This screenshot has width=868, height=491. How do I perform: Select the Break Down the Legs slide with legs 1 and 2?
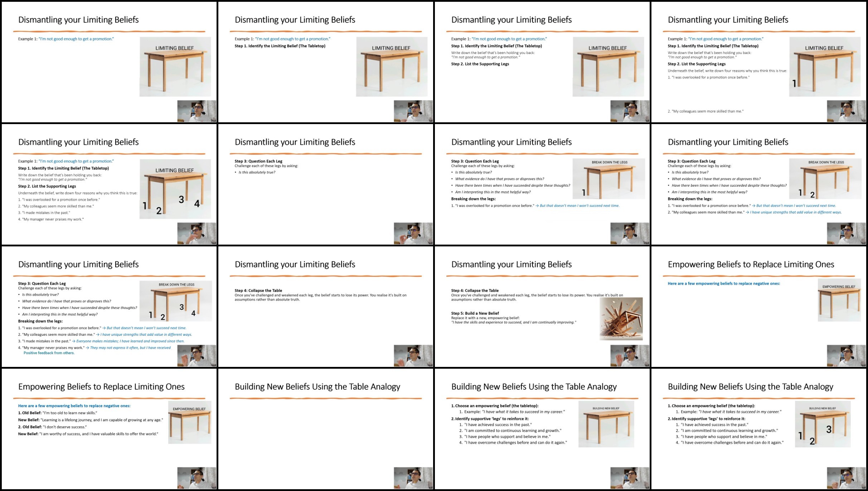[758, 185]
